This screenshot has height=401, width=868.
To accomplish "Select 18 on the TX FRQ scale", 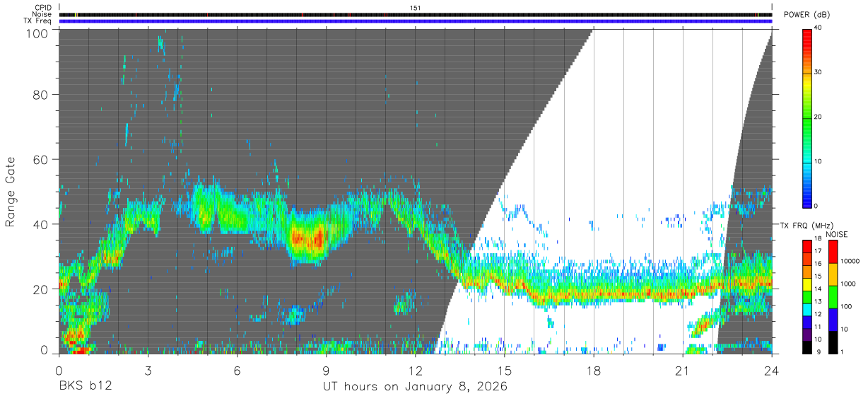I will [819, 240].
